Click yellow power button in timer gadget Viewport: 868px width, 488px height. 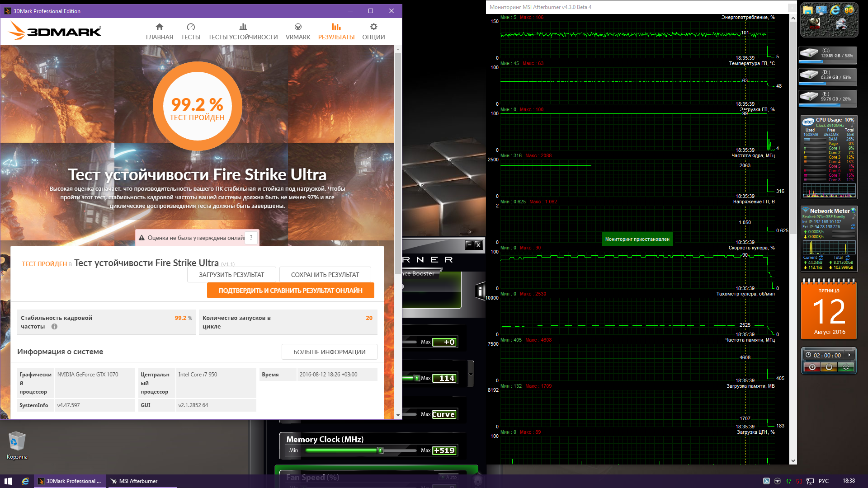pyautogui.click(x=829, y=367)
